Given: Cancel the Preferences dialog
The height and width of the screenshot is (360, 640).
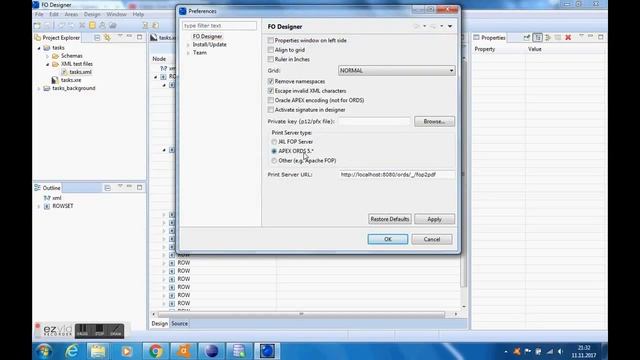Looking at the screenshot, I should tap(432, 239).
